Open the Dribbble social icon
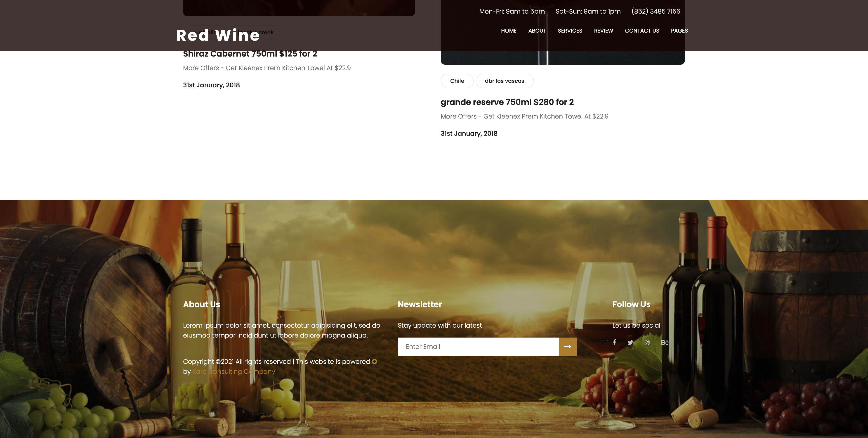This screenshot has height=438, width=868. 647,343
